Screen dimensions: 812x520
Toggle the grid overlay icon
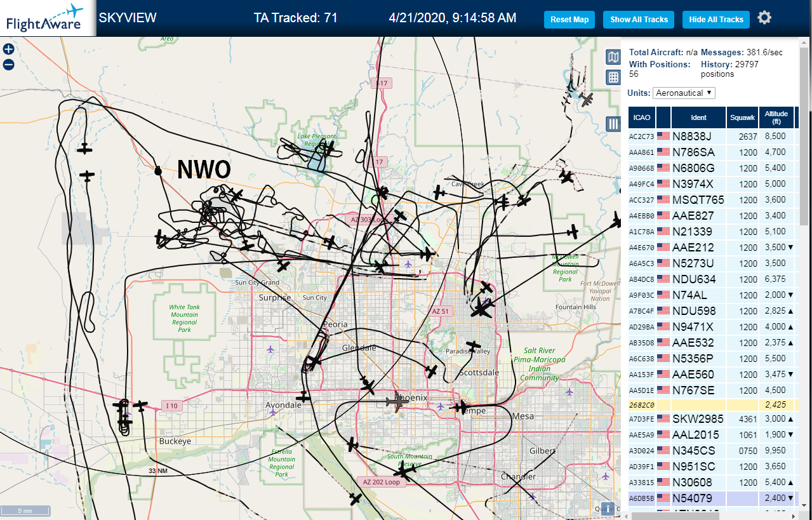pos(613,77)
